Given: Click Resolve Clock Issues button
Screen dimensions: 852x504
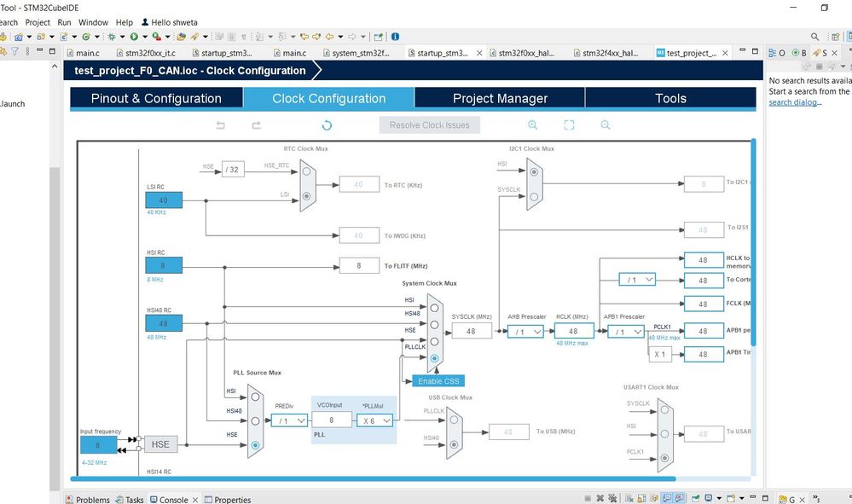Looking at the screenshot, I should (x=429, y=125).
